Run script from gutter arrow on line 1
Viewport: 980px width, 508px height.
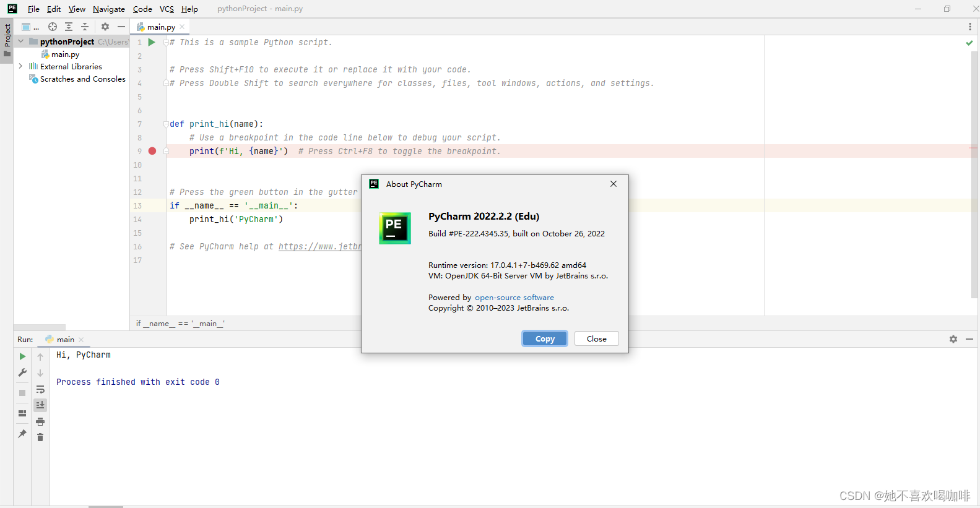tap(152, 43)
